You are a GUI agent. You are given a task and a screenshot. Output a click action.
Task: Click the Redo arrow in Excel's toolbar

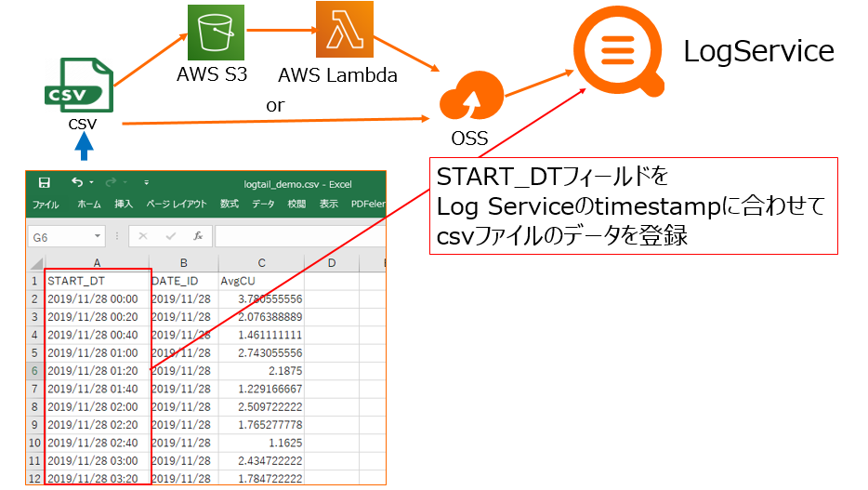(x=112, y=182)
